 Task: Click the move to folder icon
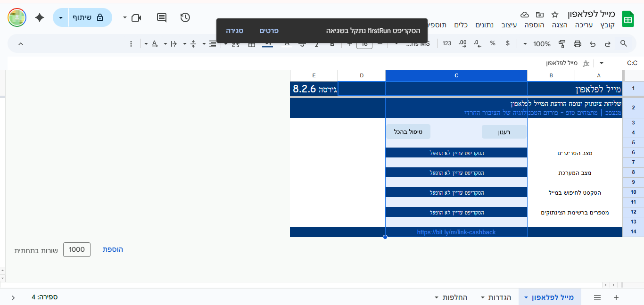pos(540,15)
